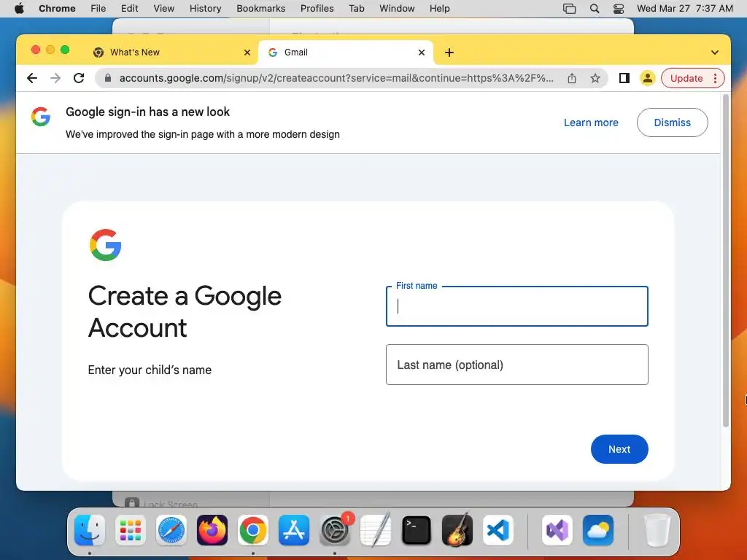Reload the current page
The image size is (747, 560).
tap(79, 78)
